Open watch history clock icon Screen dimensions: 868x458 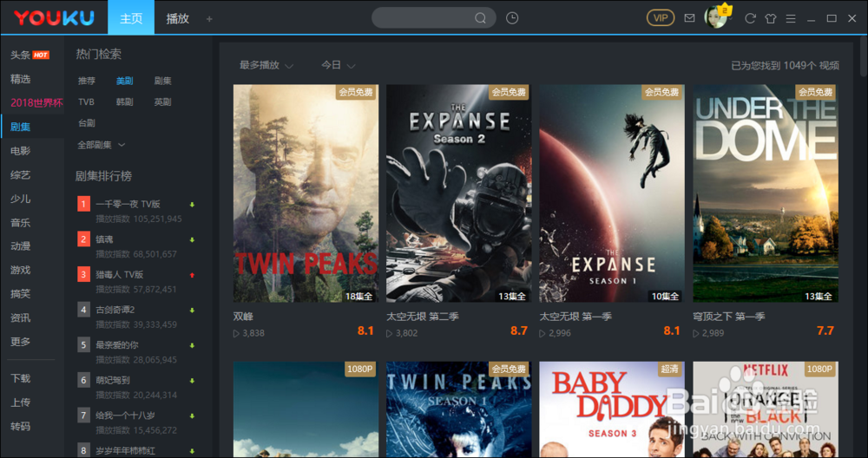tap(512, 18)
